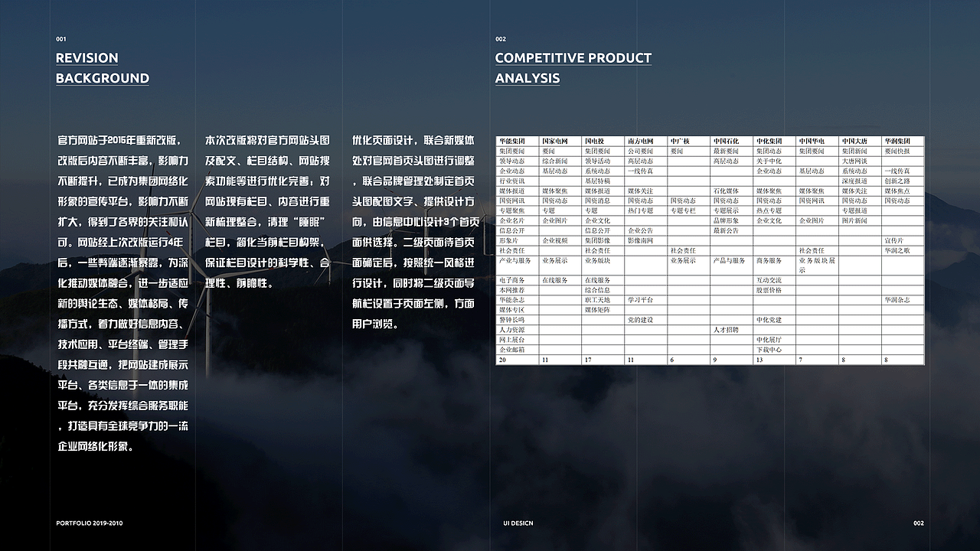Click the 热点专题 table cell
The image size is (980, 551).
(x=775, y=210)
